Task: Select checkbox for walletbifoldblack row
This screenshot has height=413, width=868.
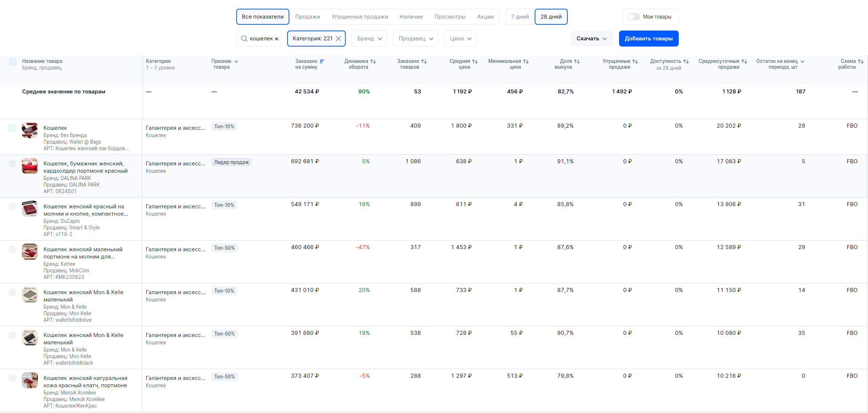Action: pos(12,335)
